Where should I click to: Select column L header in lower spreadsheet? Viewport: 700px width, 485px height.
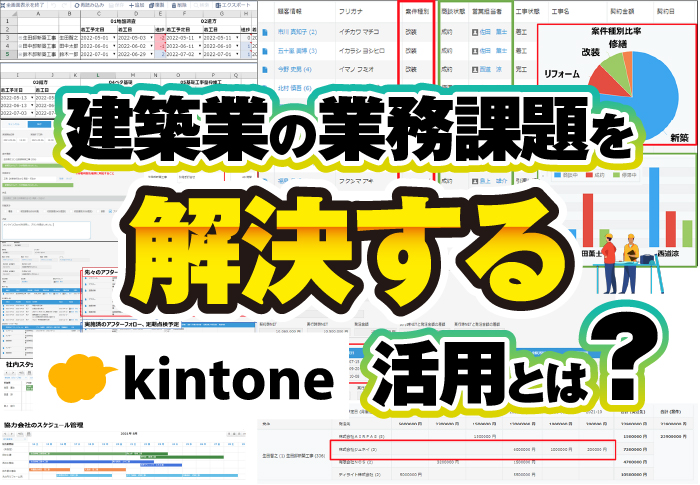97,75
